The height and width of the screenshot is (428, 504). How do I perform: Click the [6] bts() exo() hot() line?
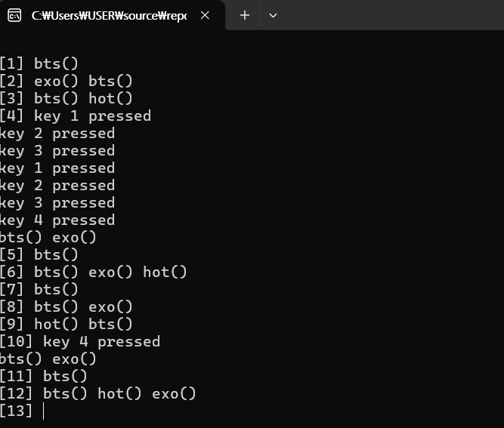coord(94,272)
